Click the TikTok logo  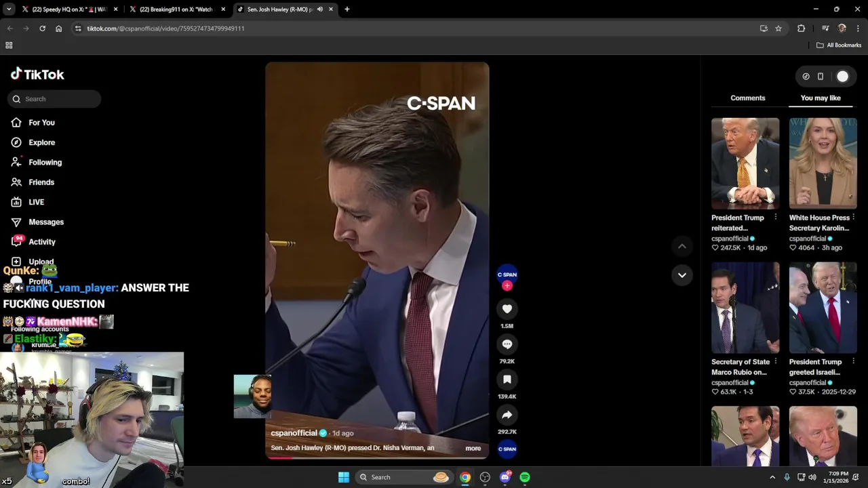[37, 75]
